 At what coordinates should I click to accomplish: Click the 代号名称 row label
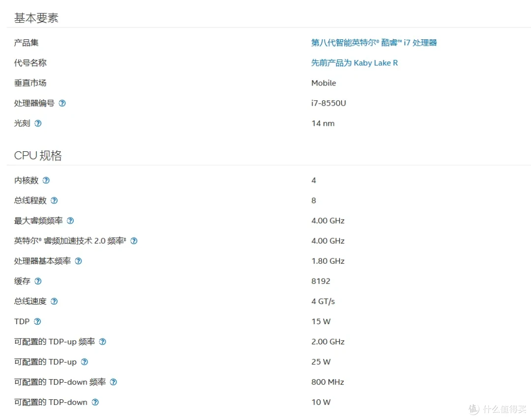(x=30, y=63)
